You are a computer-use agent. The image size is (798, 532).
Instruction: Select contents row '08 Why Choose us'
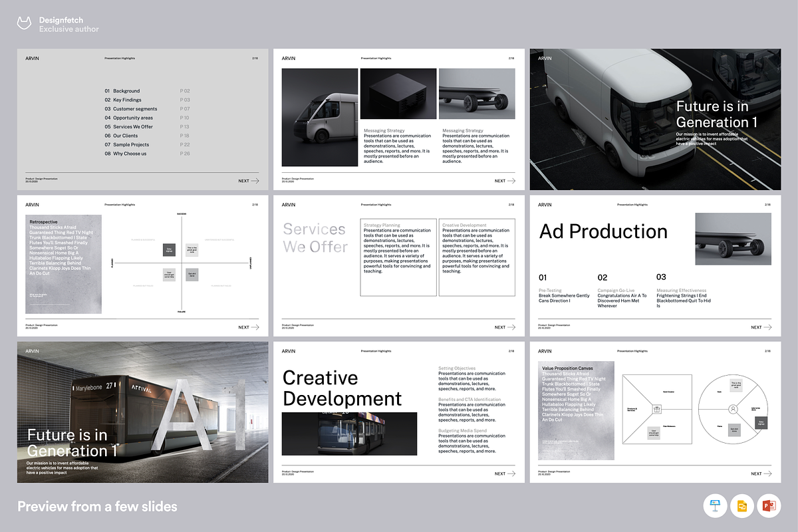click(148, 154)
